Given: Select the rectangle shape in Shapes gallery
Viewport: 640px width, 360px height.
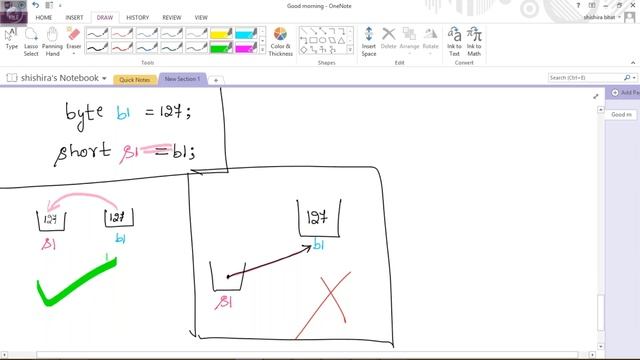Looking at the screenshot, I should coord(313,40).
